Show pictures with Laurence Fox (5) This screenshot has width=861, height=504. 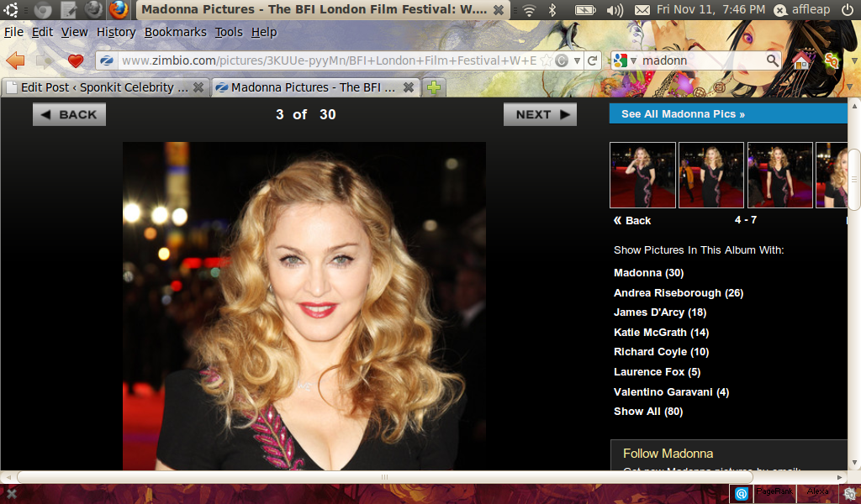657,372
